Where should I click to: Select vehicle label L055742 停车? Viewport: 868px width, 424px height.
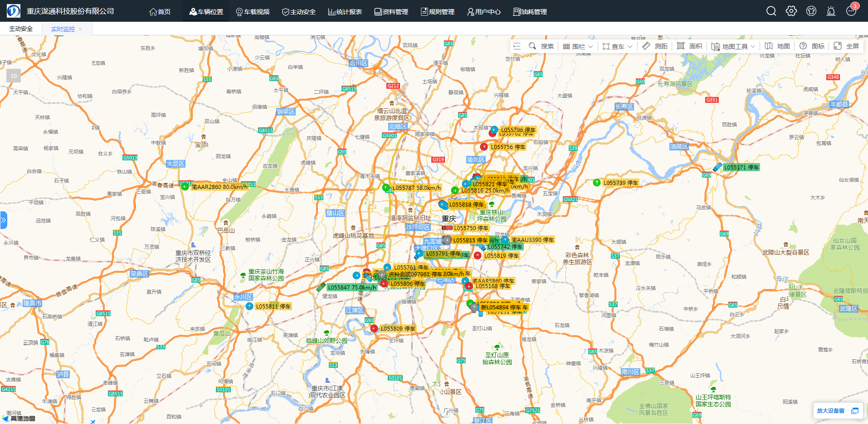(505, 247)
